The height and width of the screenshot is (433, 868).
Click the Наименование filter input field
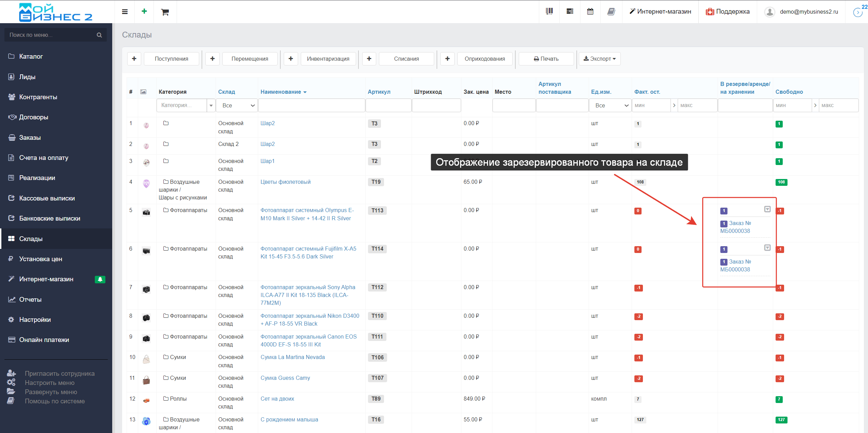[311, 105]
